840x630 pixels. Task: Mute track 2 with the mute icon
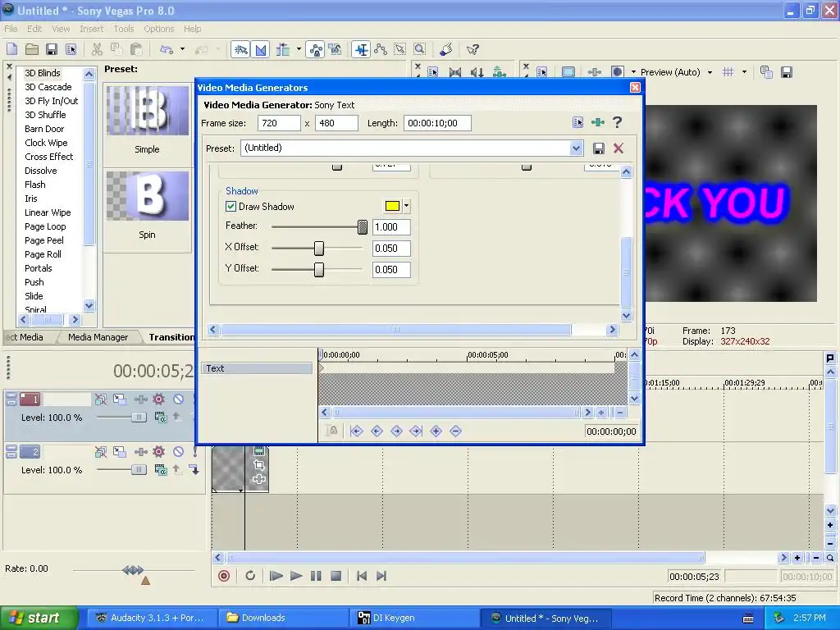pyautogui.click(x=178, y=452)
